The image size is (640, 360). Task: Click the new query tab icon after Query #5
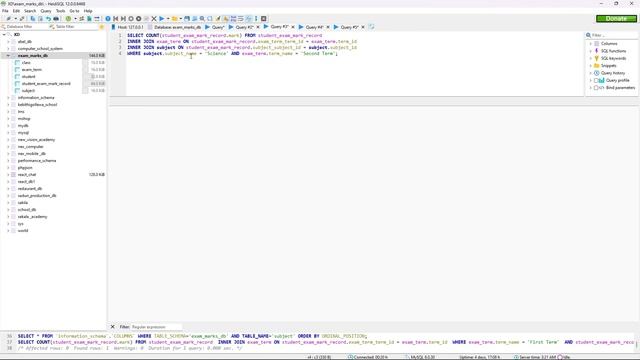(x=371, y=27)
